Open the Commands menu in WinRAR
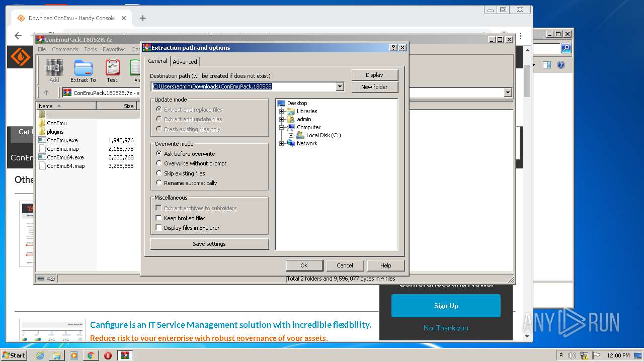 click(x=65, y=49)
